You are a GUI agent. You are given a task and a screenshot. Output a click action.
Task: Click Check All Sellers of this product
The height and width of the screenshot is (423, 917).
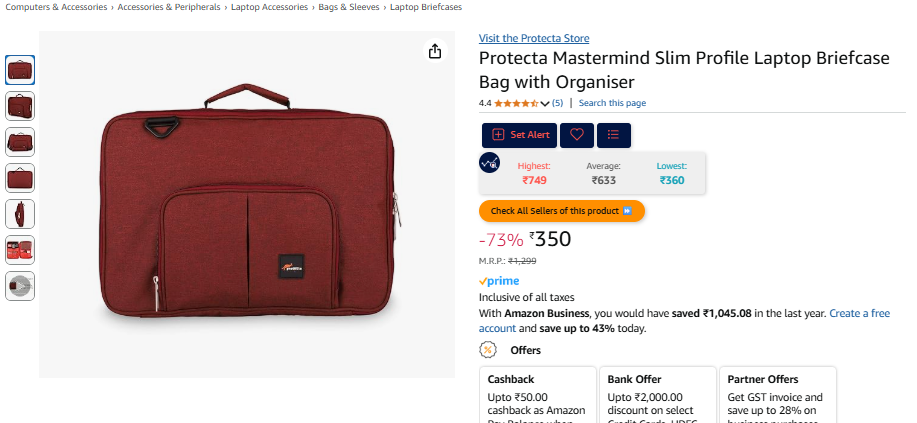point(561,211)
